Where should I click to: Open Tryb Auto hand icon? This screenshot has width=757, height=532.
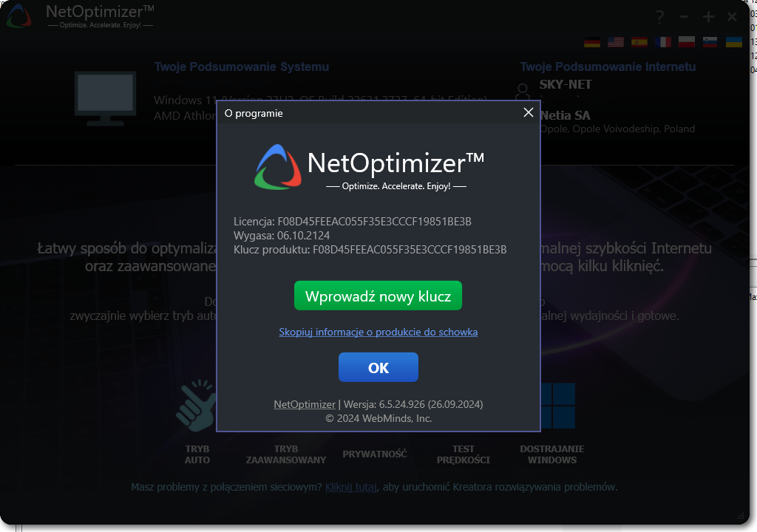pyautogui.click(x=195, y=406)
